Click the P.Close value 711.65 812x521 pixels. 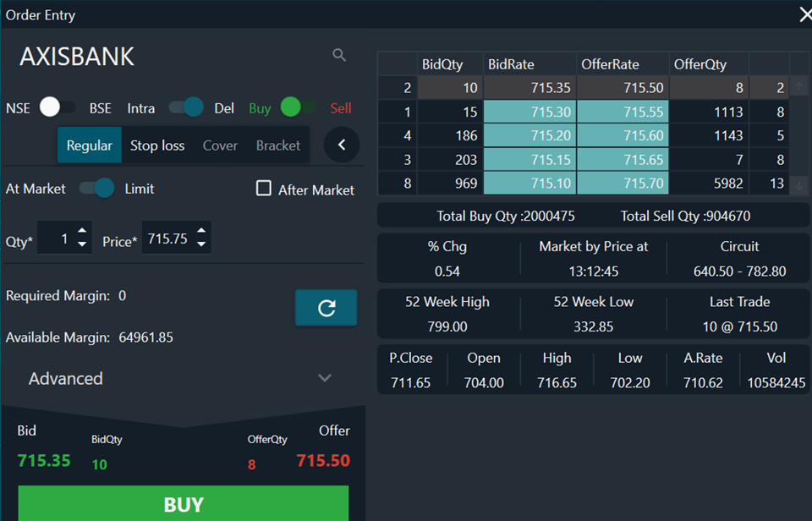tap(411, 383)
